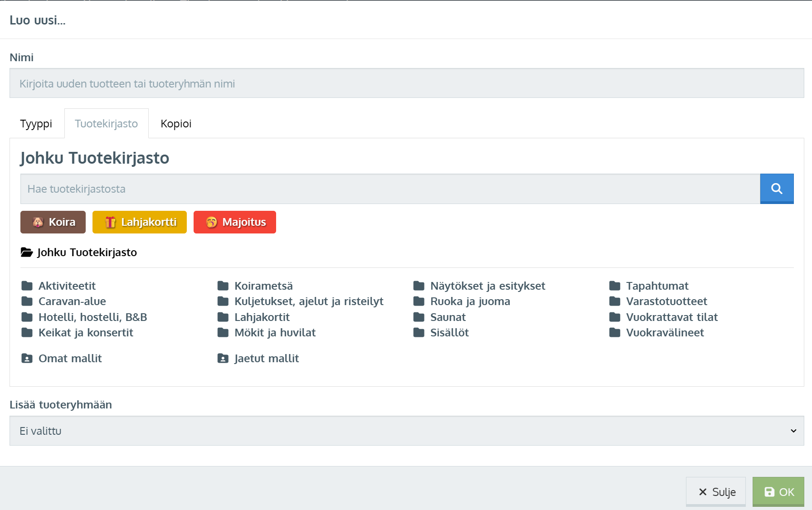This screenshot has height=510, width=812.
Task: Click the Sulje close button
Action: (x=715, y=492)
